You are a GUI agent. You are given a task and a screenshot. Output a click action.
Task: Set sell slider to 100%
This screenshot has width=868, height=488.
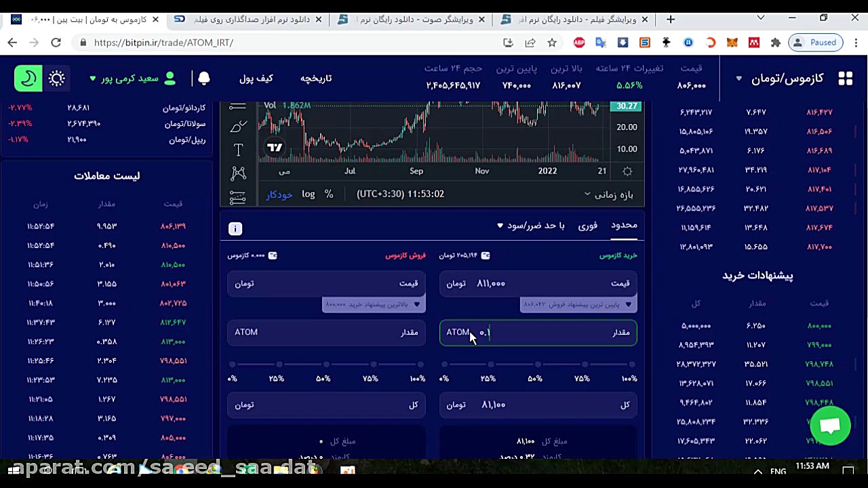[x=420, y=365]
